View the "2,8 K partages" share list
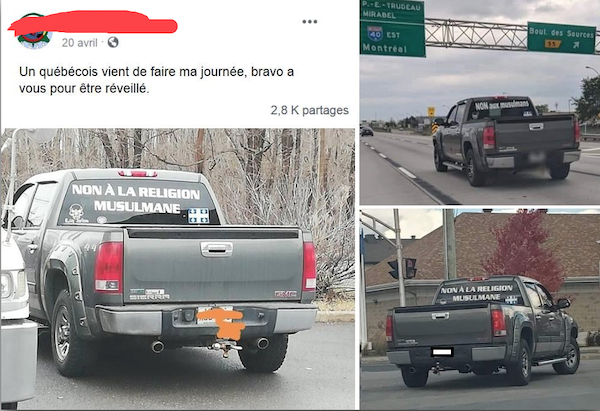This screenshot has width=600, height=411. (310, 110)
